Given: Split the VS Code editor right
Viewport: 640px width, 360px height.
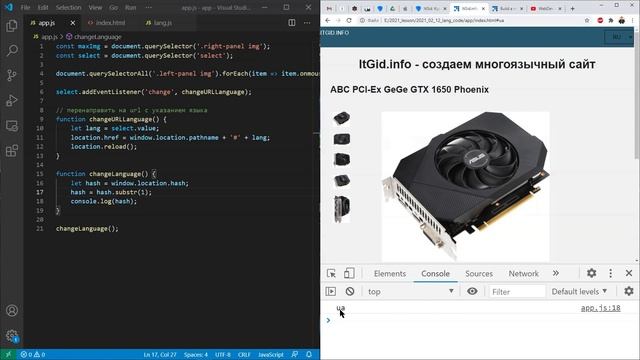Looking at the screenshot, I should [x=292, y=23].
